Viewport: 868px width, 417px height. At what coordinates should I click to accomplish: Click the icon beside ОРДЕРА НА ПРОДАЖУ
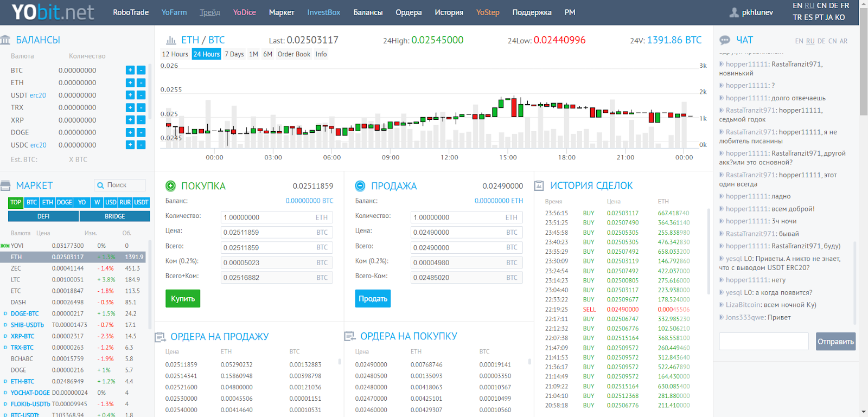click(160, 337)
